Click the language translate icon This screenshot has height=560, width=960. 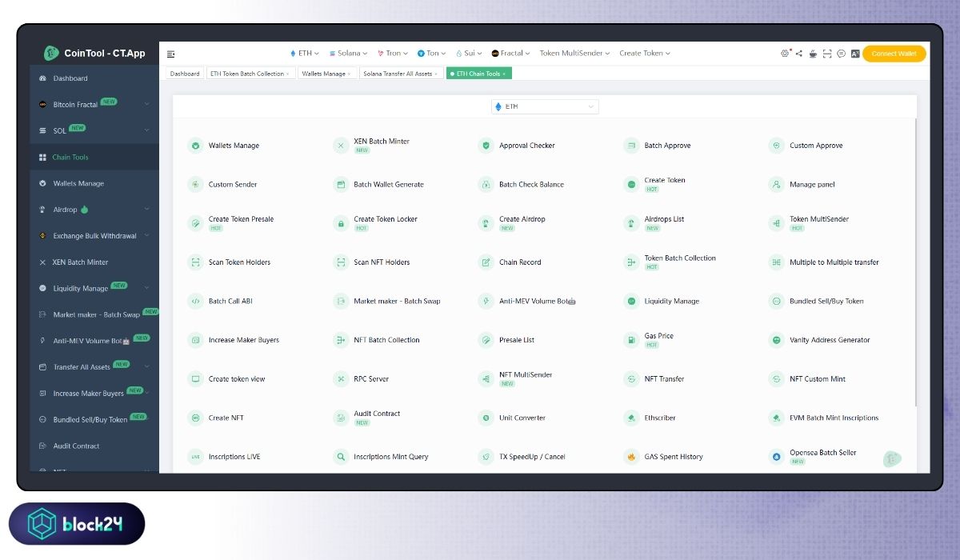[x=854, y=54]
